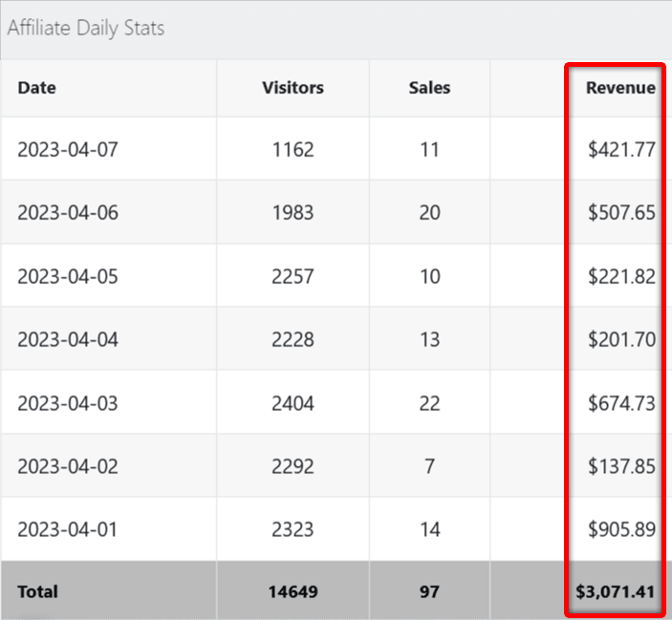672x620 pixels.
Task: Select the 2023-04-05 date cell
Action: (68, 276)
